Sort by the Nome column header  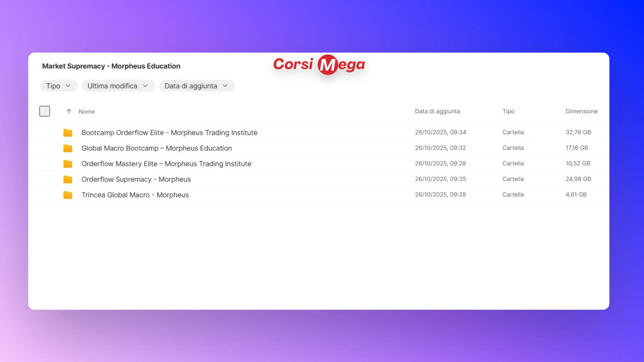(87, 112)
